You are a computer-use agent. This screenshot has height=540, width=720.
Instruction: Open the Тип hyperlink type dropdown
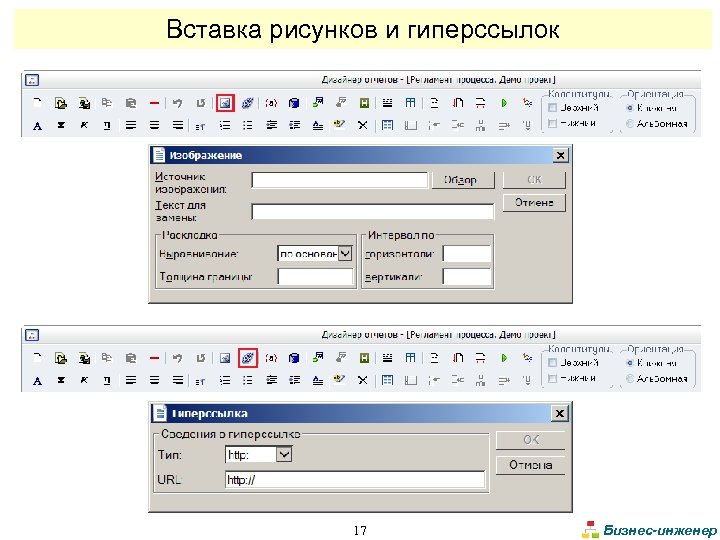click(x=284, y=455)
